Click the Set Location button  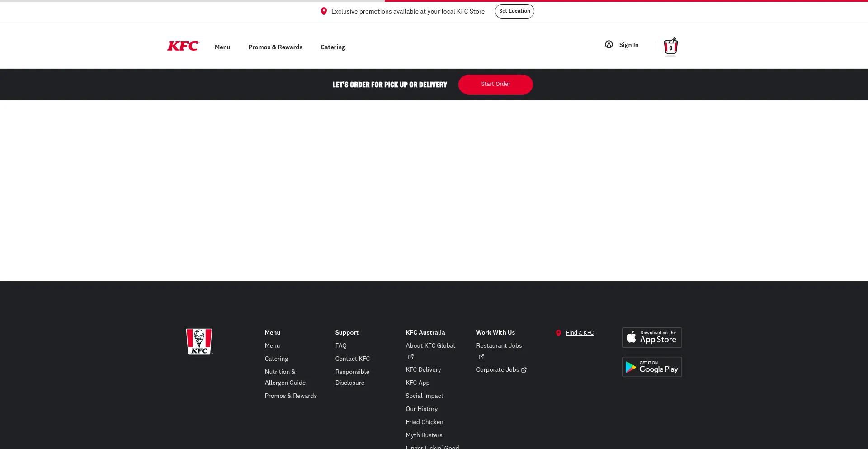click(x=514, y=11)
